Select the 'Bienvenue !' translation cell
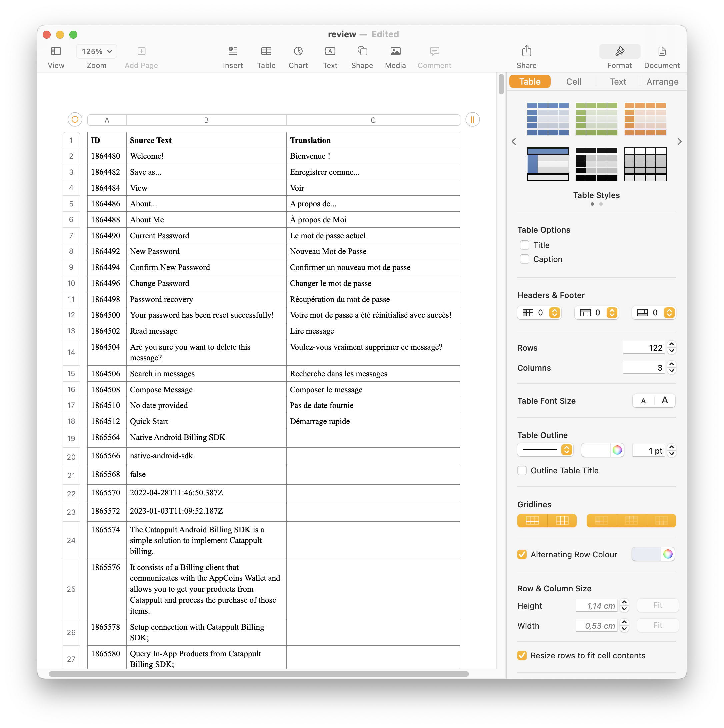The height and width of the screenshot is (728, 724). 373,156
